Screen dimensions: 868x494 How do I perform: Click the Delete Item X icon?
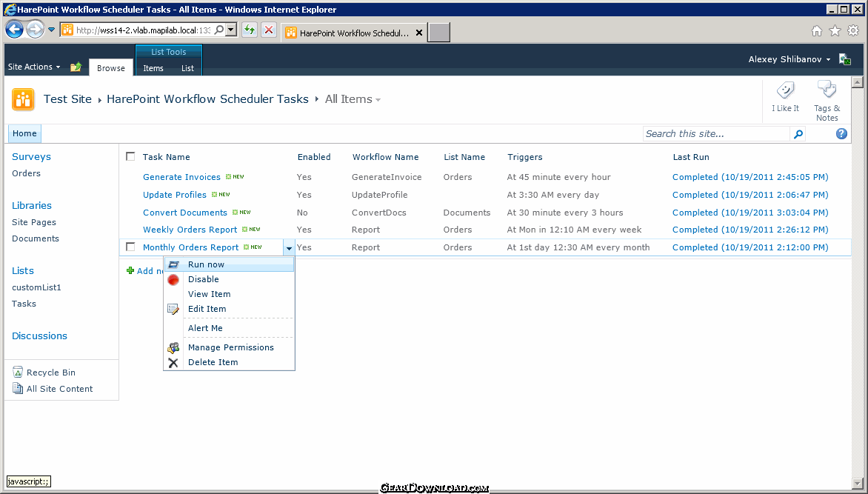pyautogui.click(x=173, y=363)
